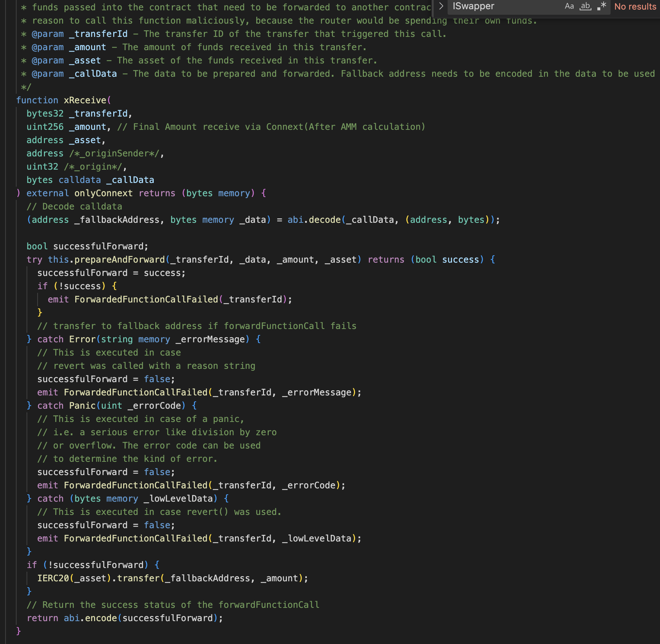660x644 pixels.
Task: Click the 'No results' search status text
Action: (635, 7)
